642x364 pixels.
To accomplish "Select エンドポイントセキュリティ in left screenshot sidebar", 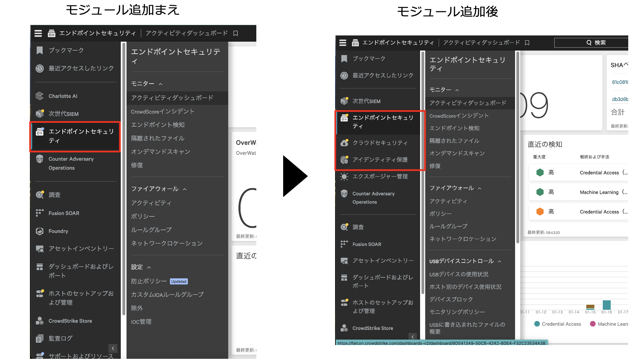I will (75, 136).
